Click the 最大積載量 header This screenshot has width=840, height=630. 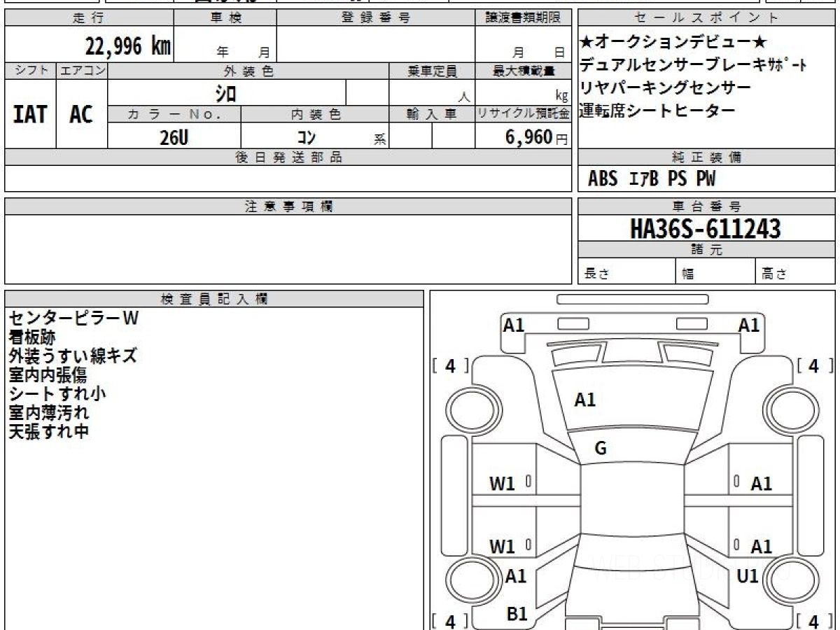click(x=524, y=71)
